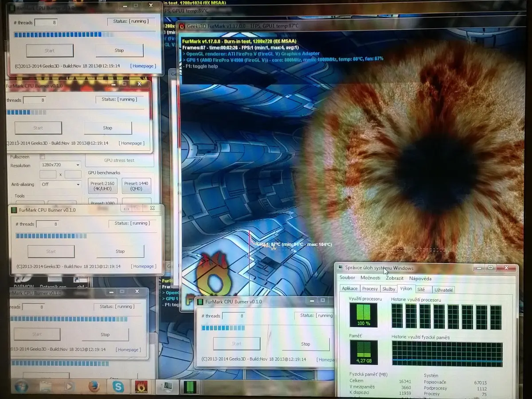The image size is (532, 399).
Task: Click the FurMark icon in the Geeks3D render window title bar
Action: pyautogui.click(x=182, y=26)
